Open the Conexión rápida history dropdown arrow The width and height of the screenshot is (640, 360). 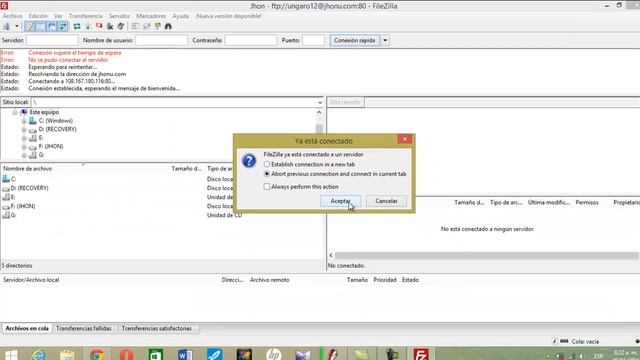point(385,40)
